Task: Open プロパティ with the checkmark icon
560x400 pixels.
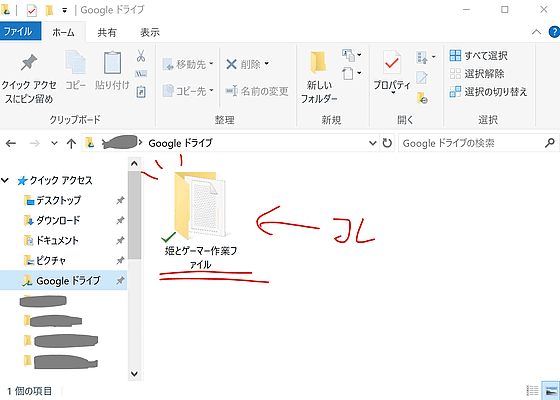Action: pyautogui.click(x=392, y=72)
